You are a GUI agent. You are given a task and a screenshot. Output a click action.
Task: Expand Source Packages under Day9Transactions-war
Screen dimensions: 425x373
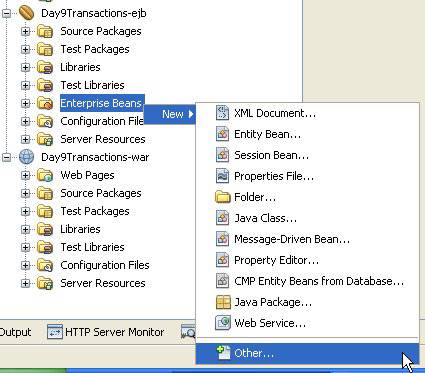pyautogui.click(x=25, y=193)
